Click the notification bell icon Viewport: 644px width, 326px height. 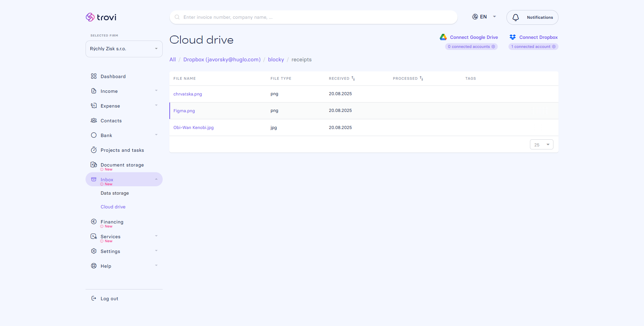click(516, 17)
